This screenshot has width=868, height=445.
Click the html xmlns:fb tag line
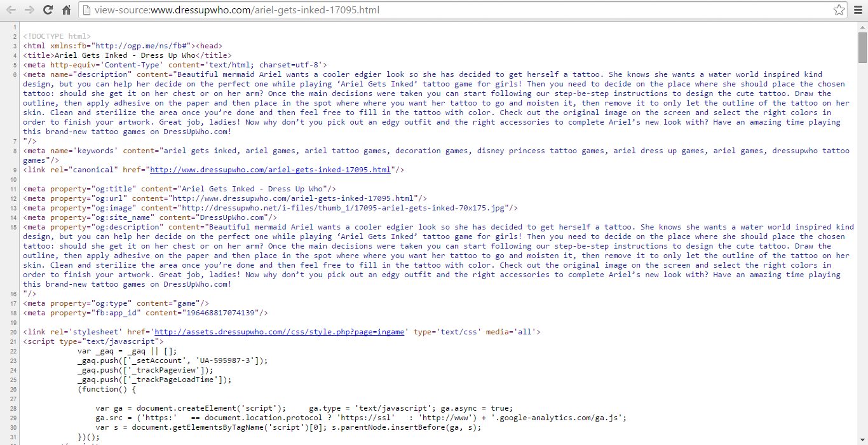pos(123,46)
